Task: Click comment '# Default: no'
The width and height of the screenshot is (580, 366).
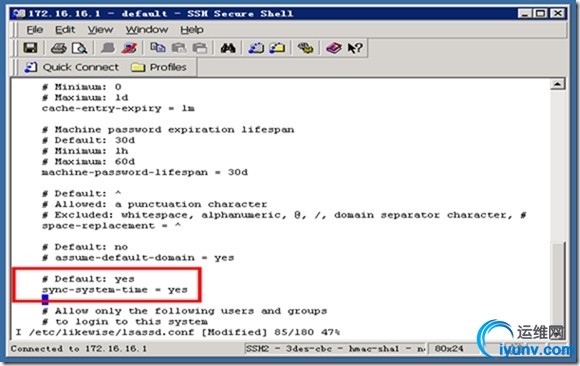Action: tap(85, 247)
